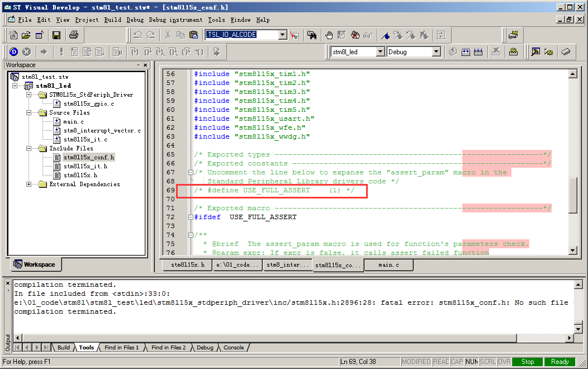Click the New file toolbar icon

click(x=14, y=35)
